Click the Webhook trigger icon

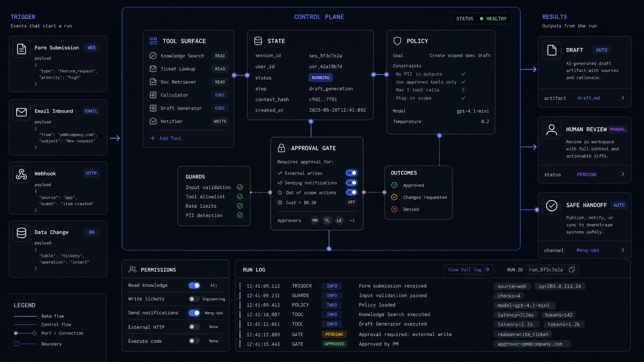click(x=22, y=174)
